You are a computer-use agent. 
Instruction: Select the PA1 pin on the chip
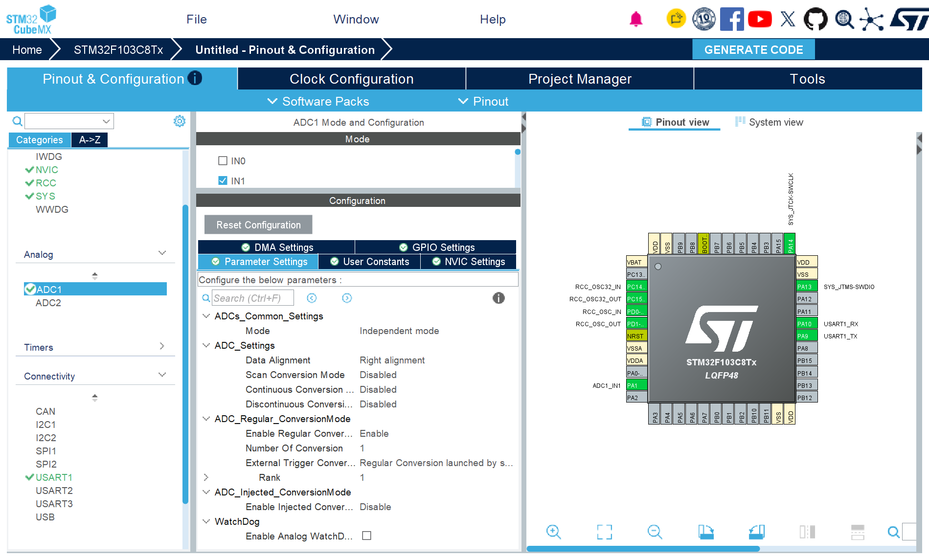tap(636, 385)
